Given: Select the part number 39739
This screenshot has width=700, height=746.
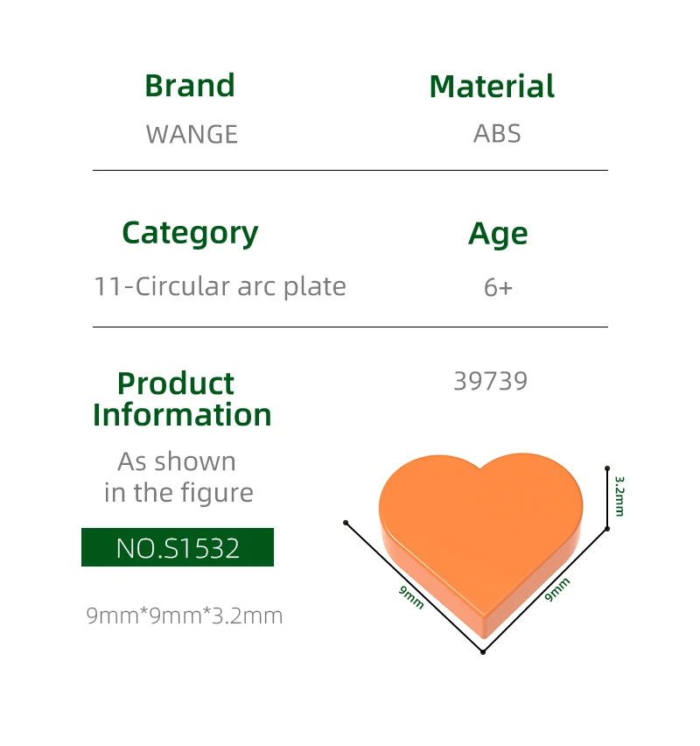Looking at the screenshot, I should click(x=491, y=382).
